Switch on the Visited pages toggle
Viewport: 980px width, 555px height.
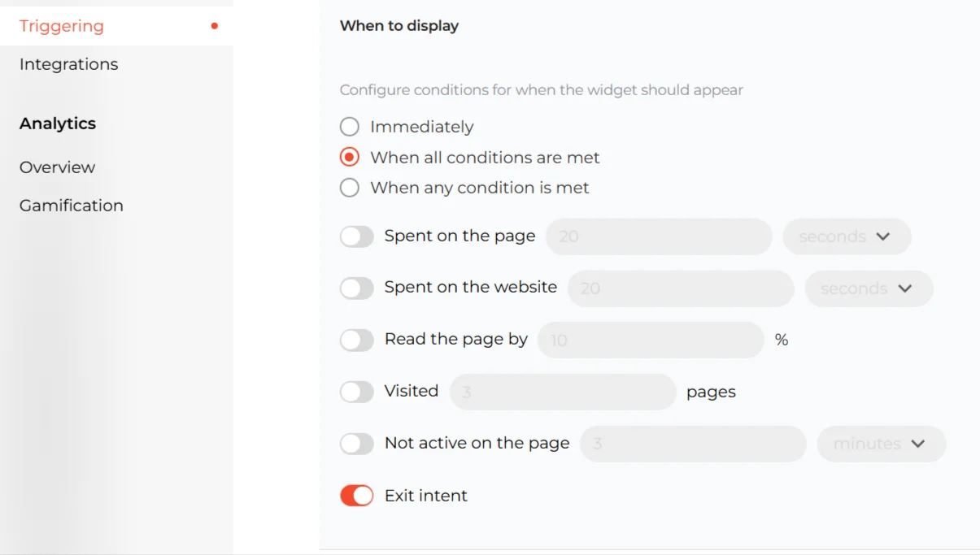pyautogui.click(x=356, y=392)
